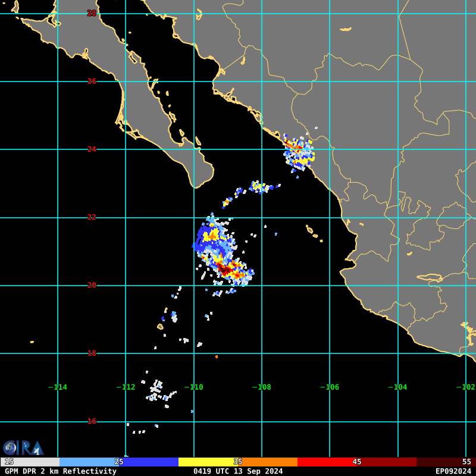The width and height of the screenshot is (476, 476).
Task: Click the 0419 UTC 13 Sep 2024 timestamp
Action: [238, 471]
